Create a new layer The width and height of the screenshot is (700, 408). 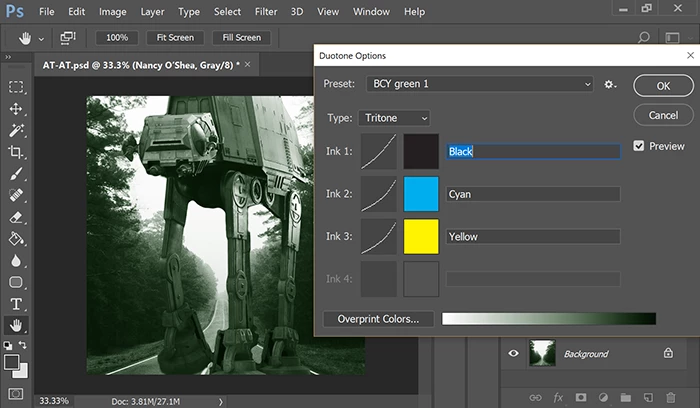click(x=648, y=397)
